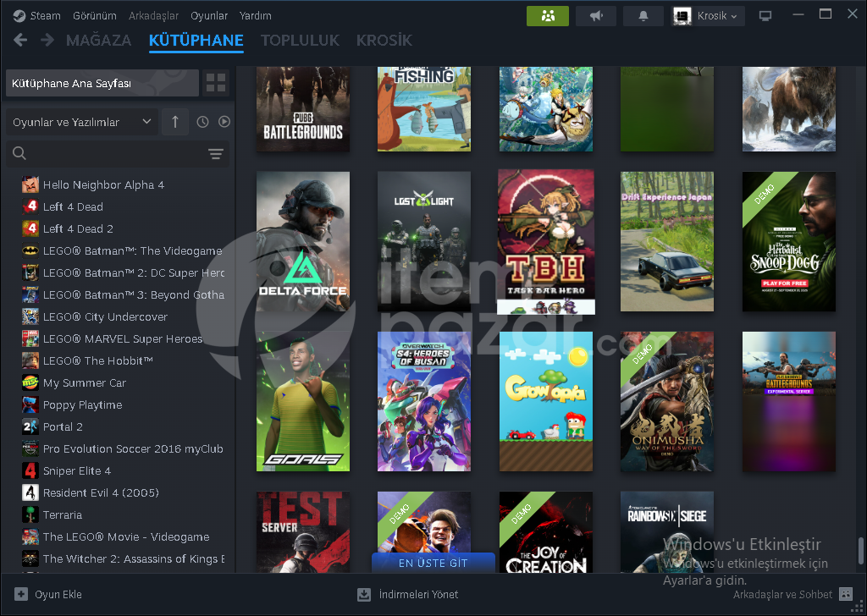Screen dimensions: 867x616
Task: Toggle the collections grid view icon
Action: pyautogui.click(x=216, y=84)
